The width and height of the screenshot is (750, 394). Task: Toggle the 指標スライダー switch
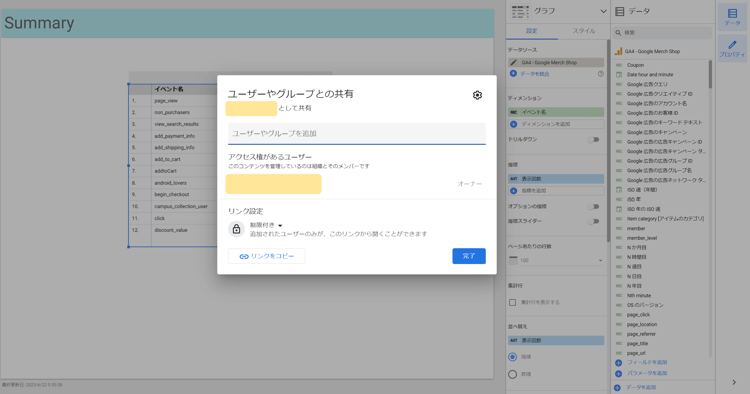[x=594, y=221]
